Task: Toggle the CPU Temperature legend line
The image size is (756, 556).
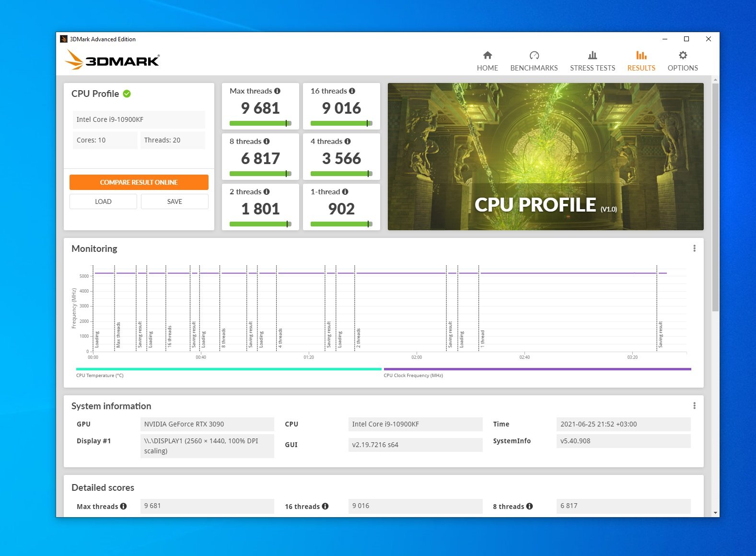Action: (229, 369)
